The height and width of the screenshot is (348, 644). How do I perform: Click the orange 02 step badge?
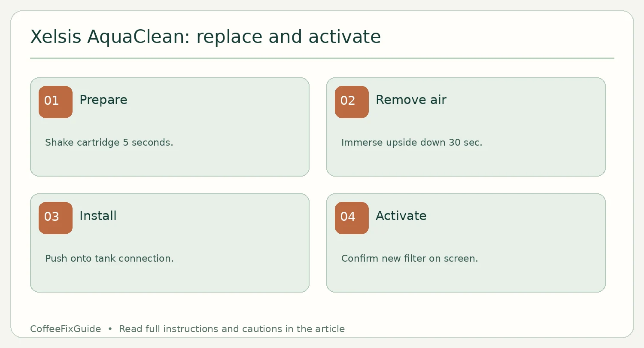352,102
